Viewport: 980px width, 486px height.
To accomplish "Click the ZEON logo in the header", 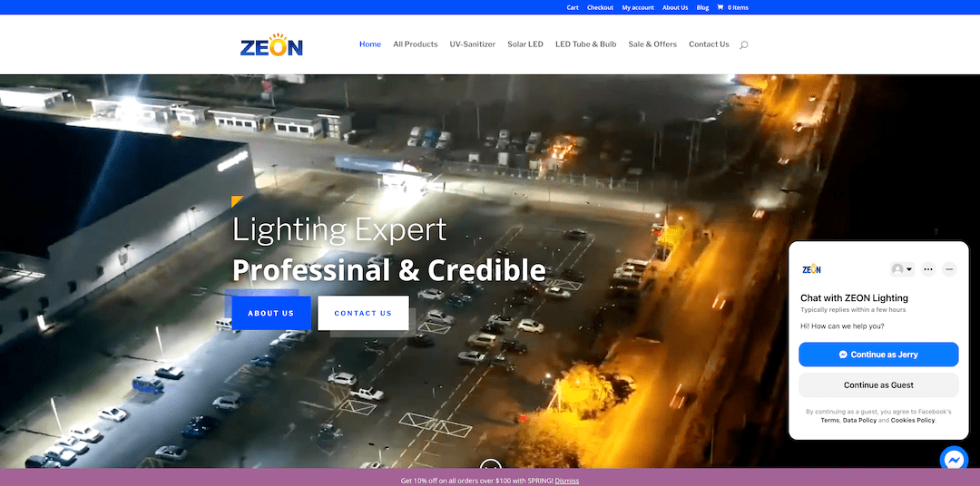I will 271,44.
